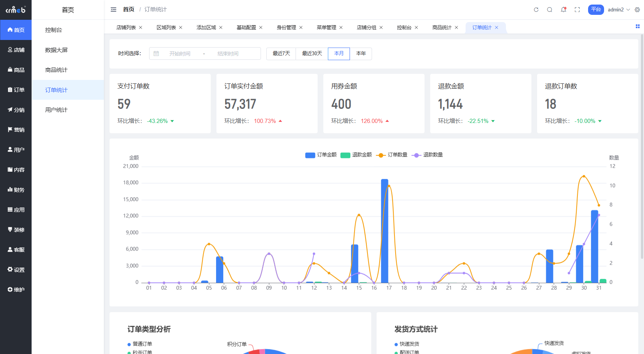Select the 本年 time range option
This screenshot has height=354, width=644.
pos(361,54)
